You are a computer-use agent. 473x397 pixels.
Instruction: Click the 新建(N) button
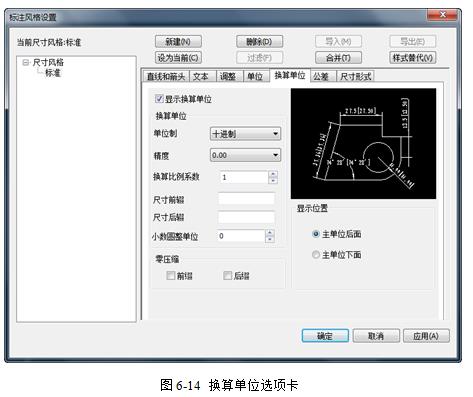(178, 42)
